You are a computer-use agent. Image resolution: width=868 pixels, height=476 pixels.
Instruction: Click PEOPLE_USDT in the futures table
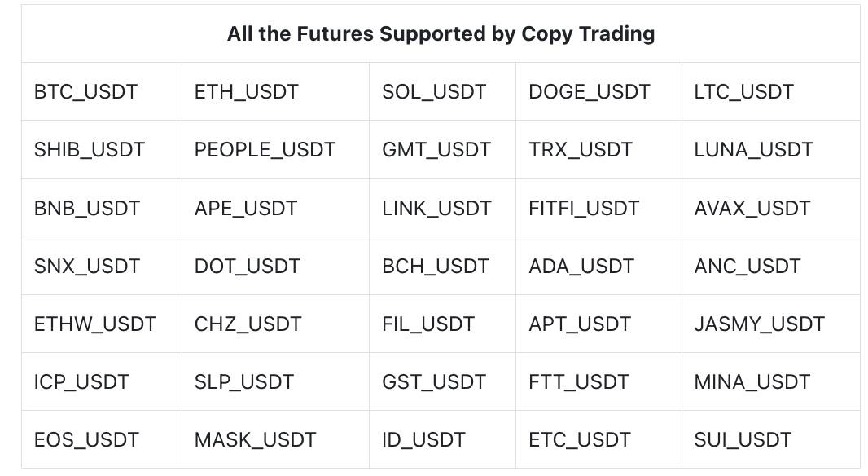click(x=265, y=150)
